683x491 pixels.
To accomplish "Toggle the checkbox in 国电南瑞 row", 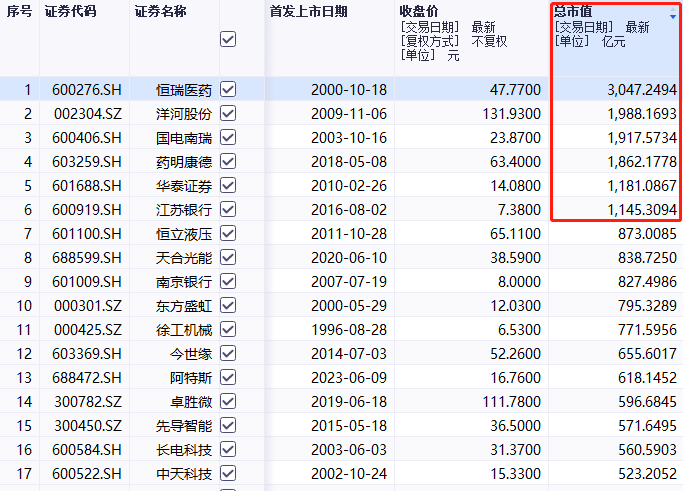I will click(228, 137).
